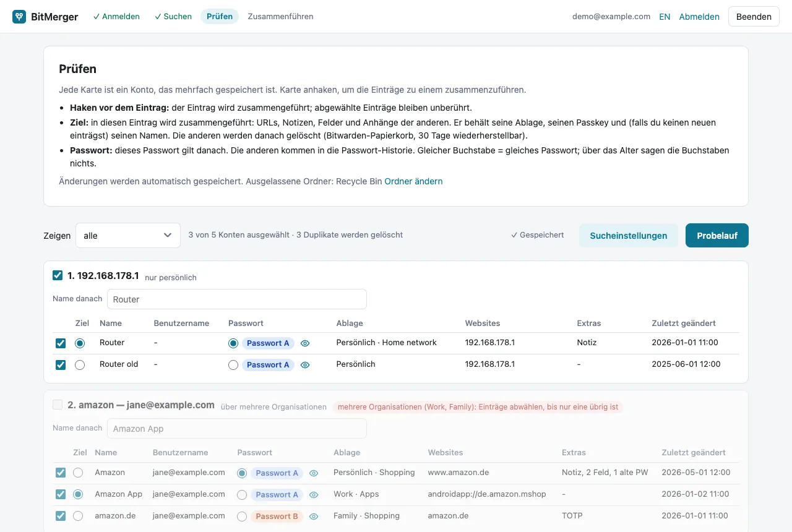Reveal the password for the amazon.de entry

click(314, 517)
